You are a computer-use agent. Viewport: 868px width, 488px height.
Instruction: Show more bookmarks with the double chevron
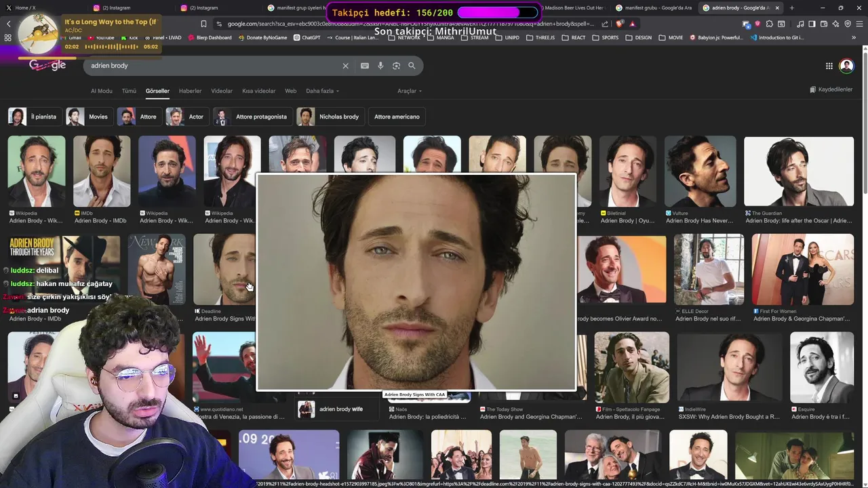854,38
